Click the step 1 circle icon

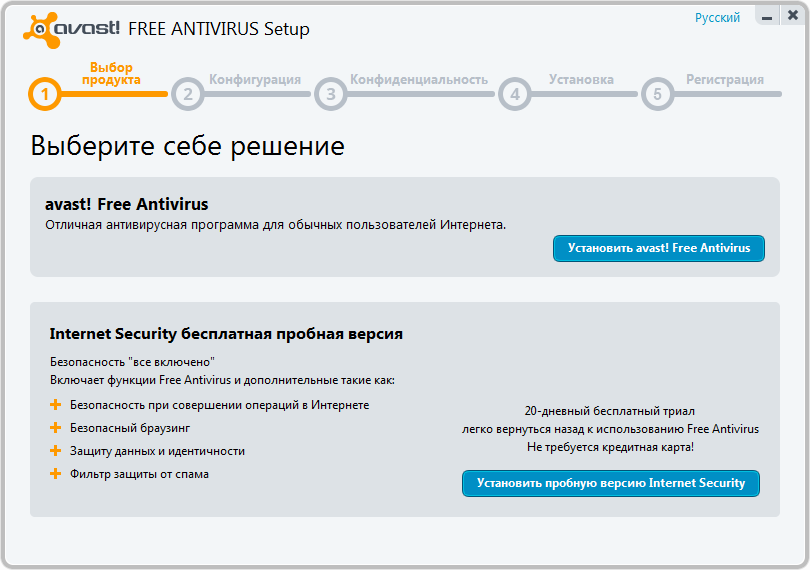click(45, 95)
